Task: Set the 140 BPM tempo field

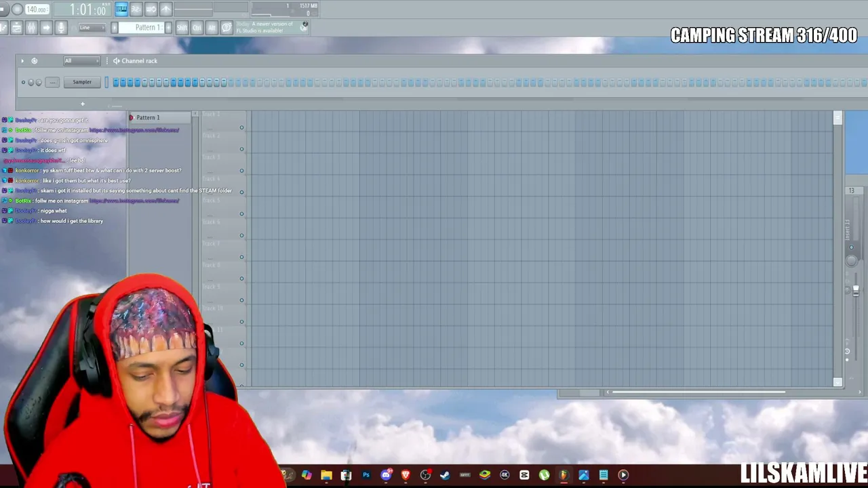Action: pyautogui.click(x=37, y=9)
